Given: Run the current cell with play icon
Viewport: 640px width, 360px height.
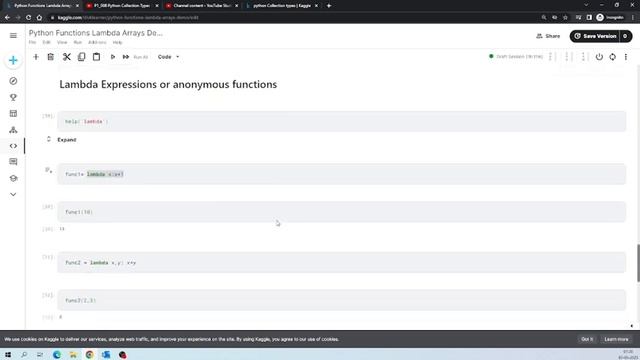Looking at the screenshot, I should (113, 57).
